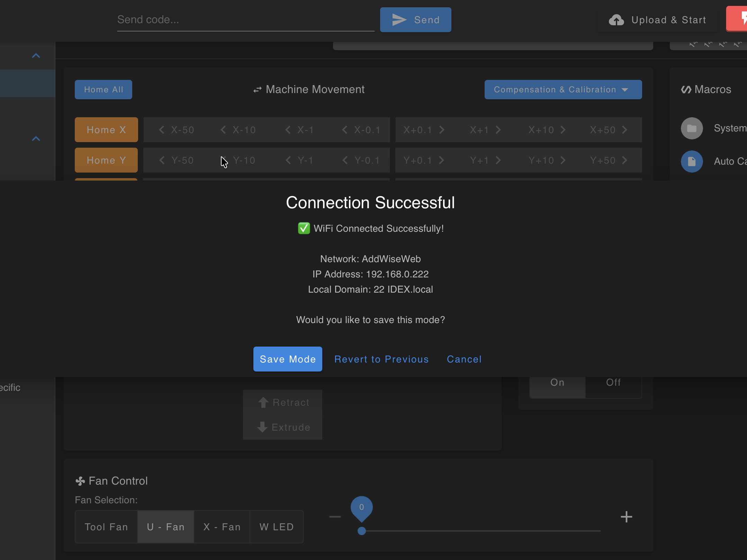Move Y axis by +10
The image size is (747, 560).
click(x=547, y=160)
